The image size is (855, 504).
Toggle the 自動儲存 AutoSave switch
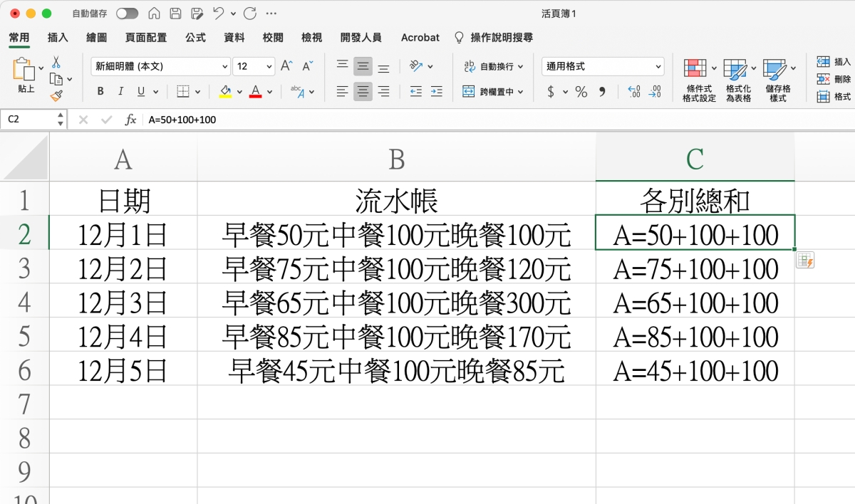coord(127,14)
